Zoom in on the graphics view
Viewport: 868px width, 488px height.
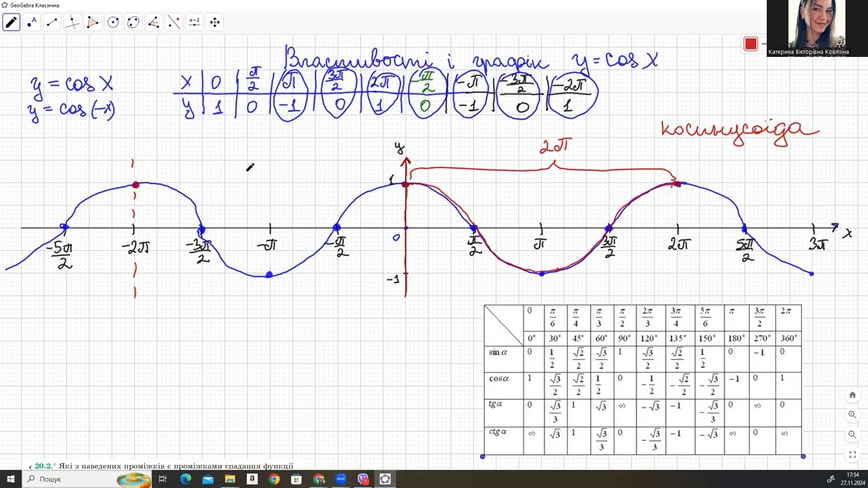tap(852, 415)
